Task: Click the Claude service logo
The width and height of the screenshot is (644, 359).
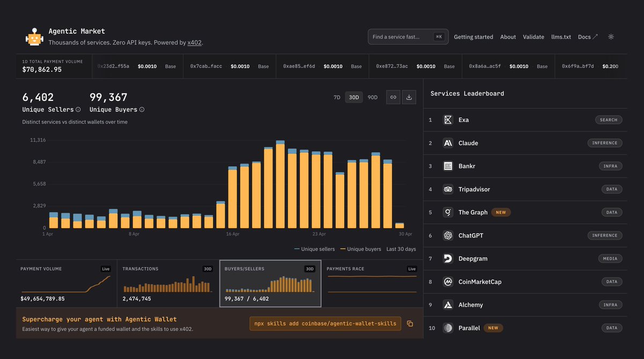Action: [x=448, y=143]
